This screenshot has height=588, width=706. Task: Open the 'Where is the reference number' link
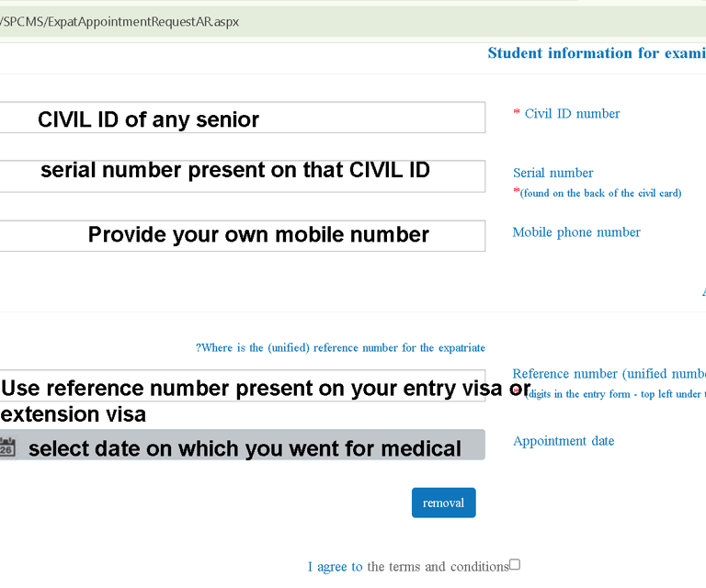pyautogui.click(x=340, y=348)
